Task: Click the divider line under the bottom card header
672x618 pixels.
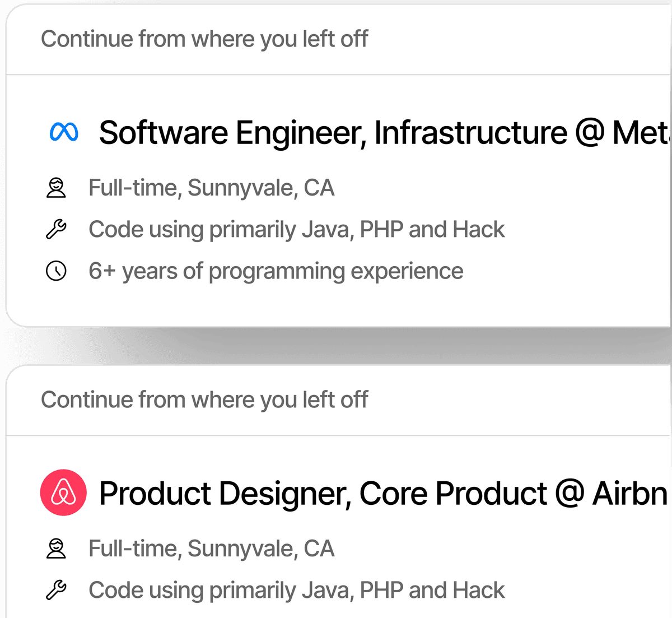Action: pos(336,435)
